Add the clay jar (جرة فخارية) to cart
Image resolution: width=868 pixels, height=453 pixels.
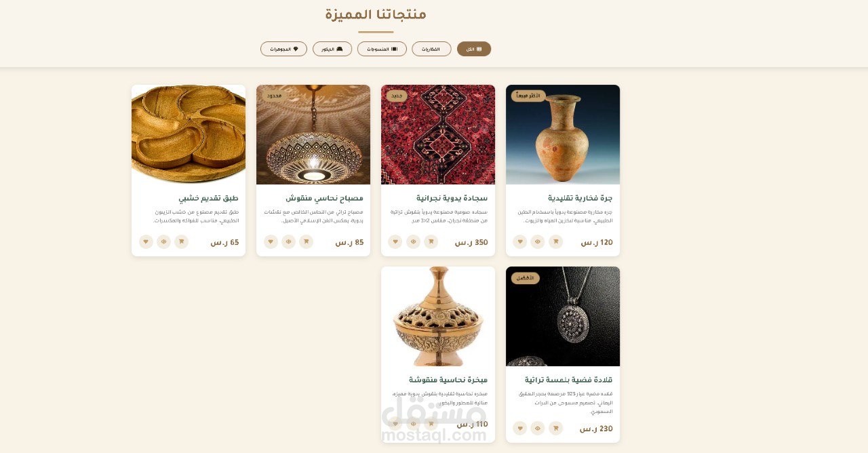click(555, 241)
